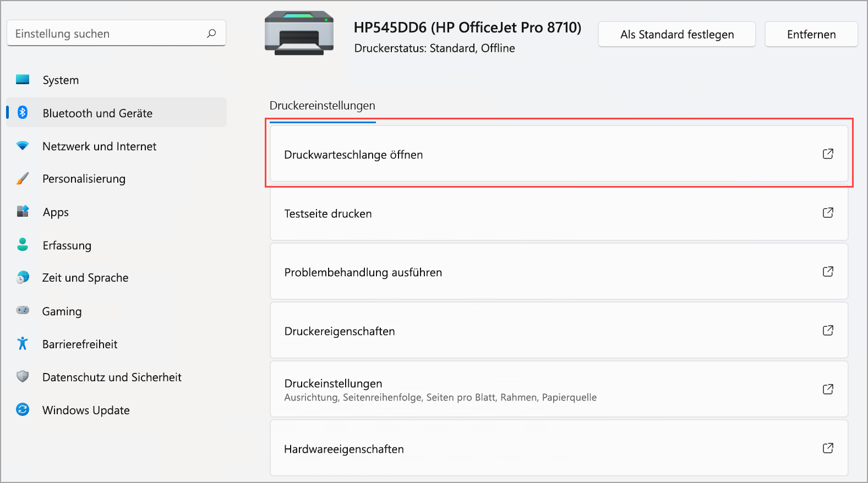This screenshot has width=868, height=483.
Task: Click the Einstellung suchen search field
Action: point(116,34)
